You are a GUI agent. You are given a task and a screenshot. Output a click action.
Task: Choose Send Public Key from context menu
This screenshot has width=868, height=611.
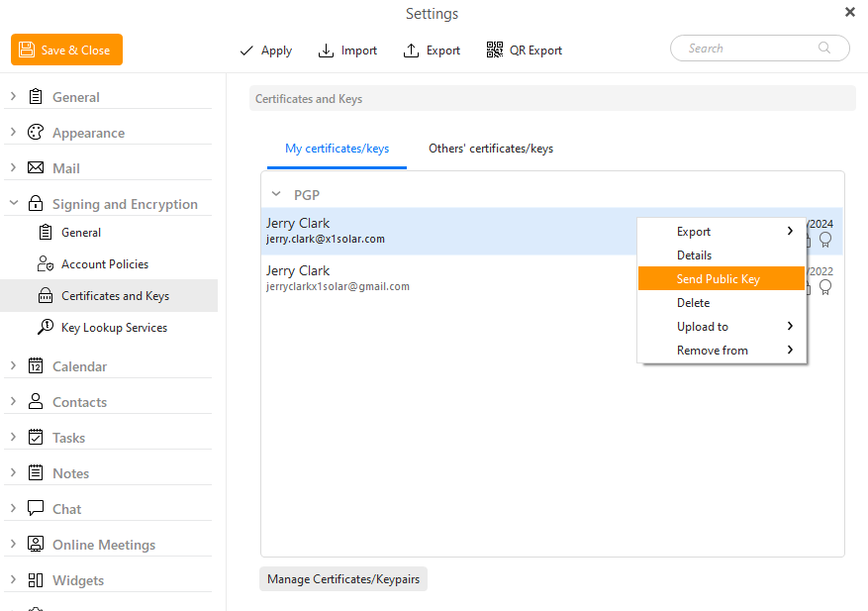(x=719, y=279)
